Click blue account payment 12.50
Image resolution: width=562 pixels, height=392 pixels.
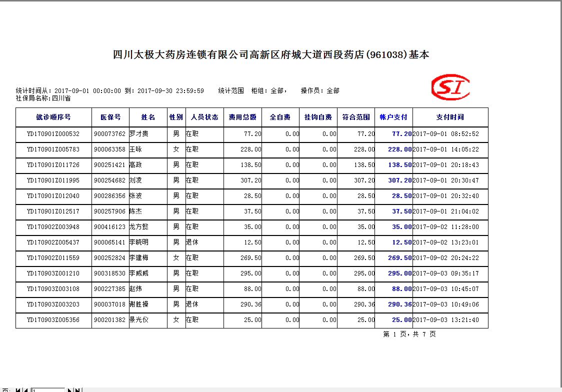[402, 242]
